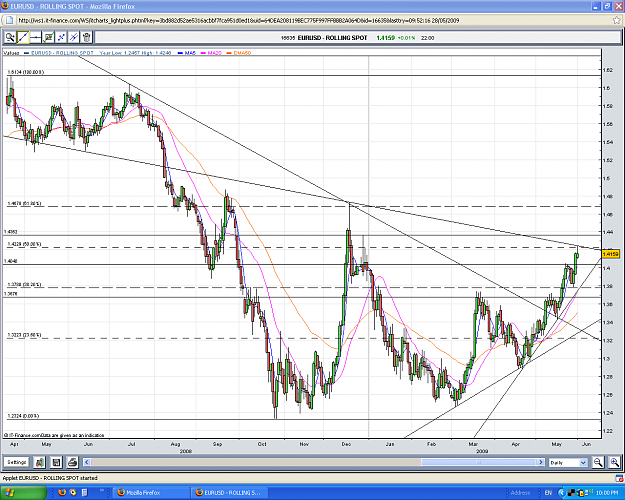Select the horizontal line drawing tool
This screenshot has width=625, height=500.
35,37
